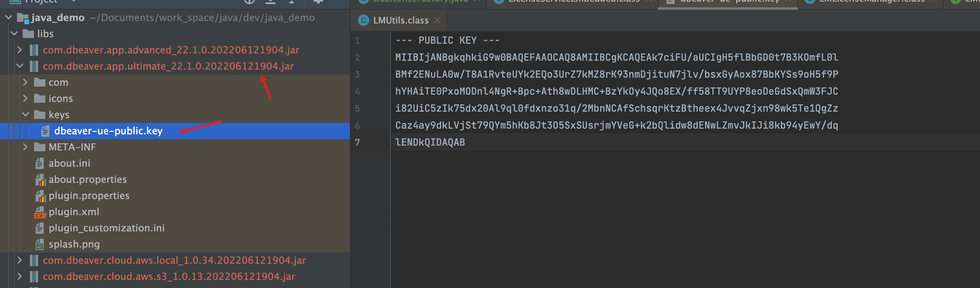
Task: Click line number 7 in the gutter
Action: (x=357, y=142)
